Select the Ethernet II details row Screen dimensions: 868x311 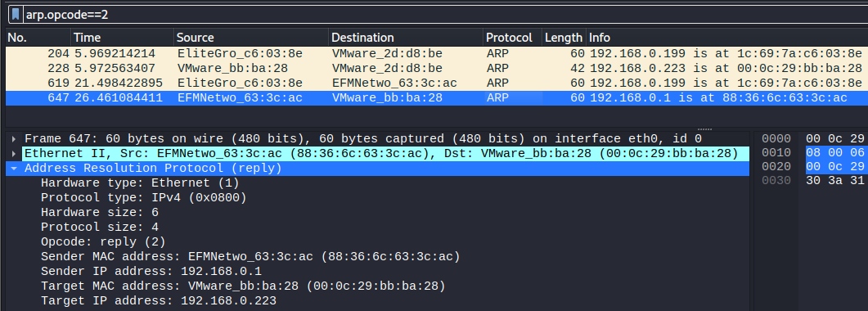tap(377, 153)
